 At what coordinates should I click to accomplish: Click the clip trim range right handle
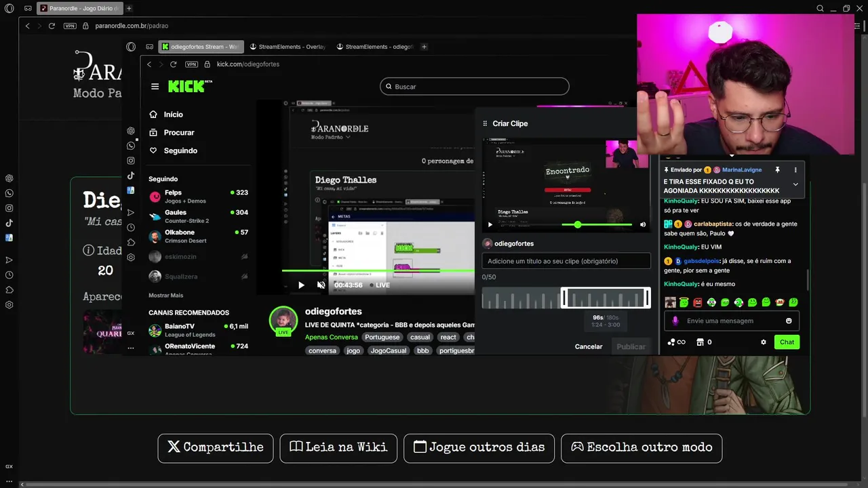pyautogui.click(x=648, y=298)
